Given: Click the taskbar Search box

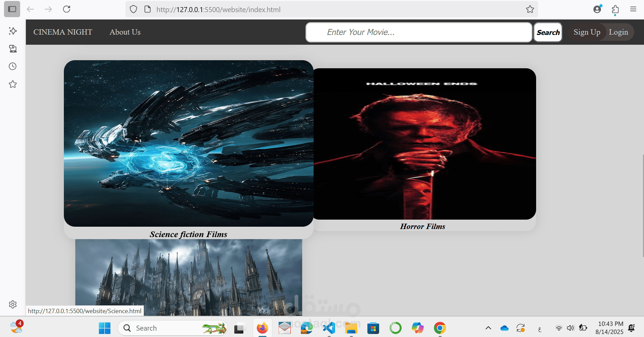Looking at the screenshot, I should point(173,328).
